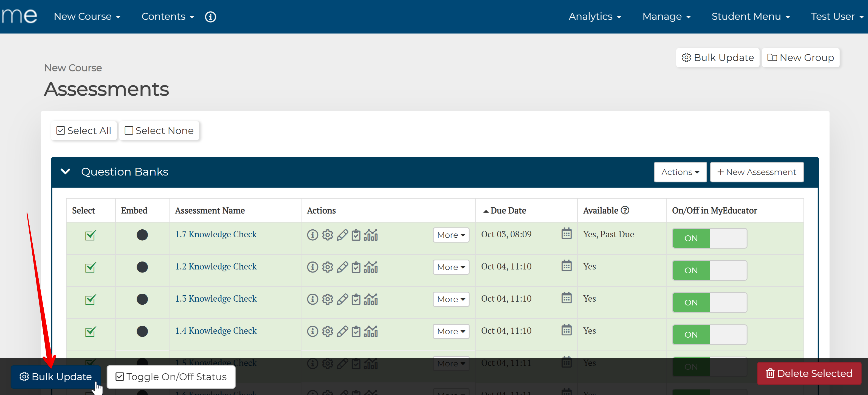868x395 pixels.
Task: Toggle 1.4 Knowledge Check On/Off switch
Action: tap(709, 335)
